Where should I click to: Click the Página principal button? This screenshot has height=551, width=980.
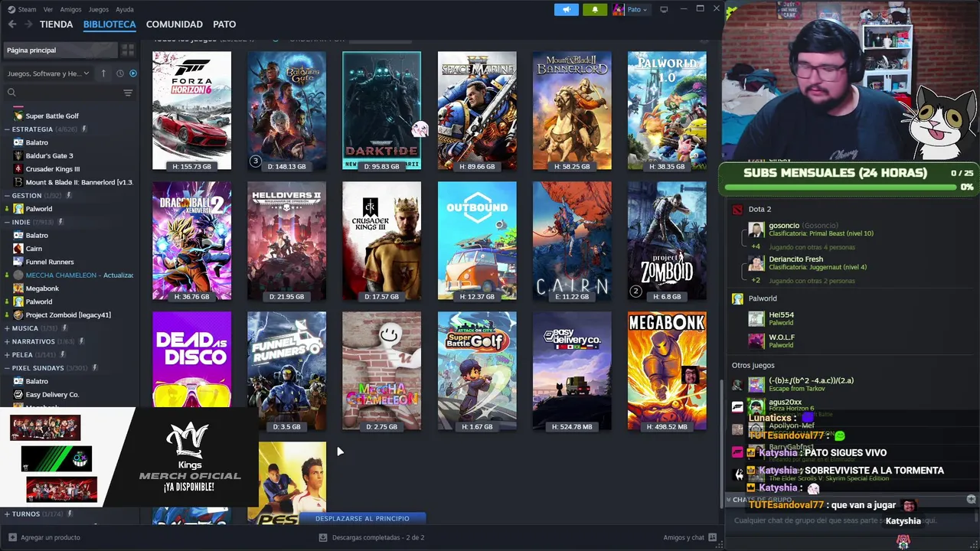tap(60, 50)
